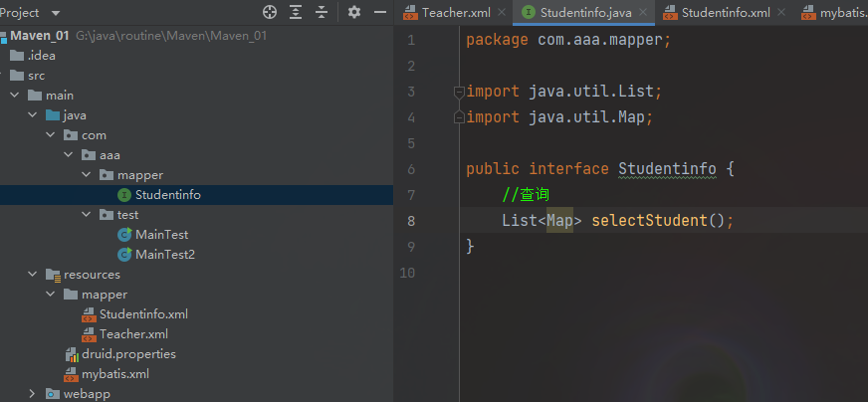Select the Maven_01 project root
Image resolution: width=868 pixels, height=402 pixels.
[x=40, y=36]
